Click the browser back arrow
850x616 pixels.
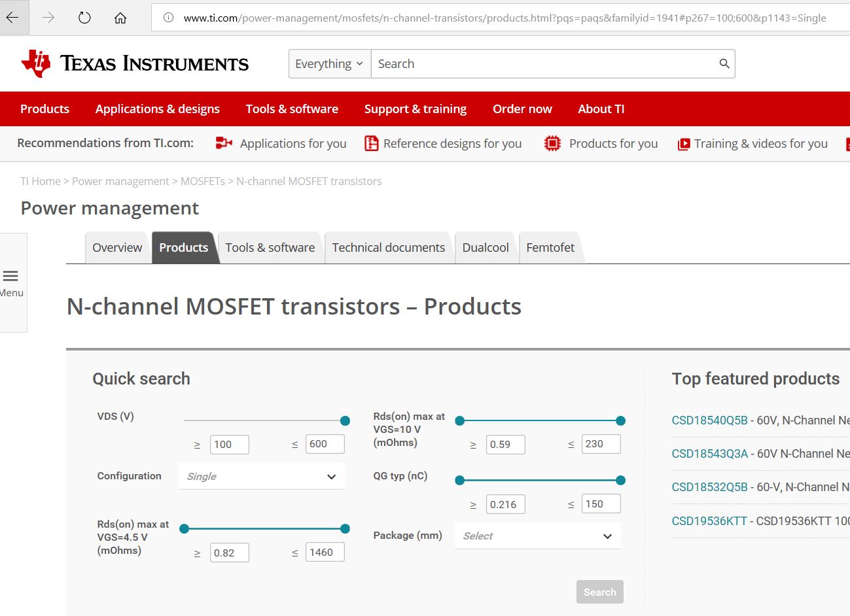point(12,18)
